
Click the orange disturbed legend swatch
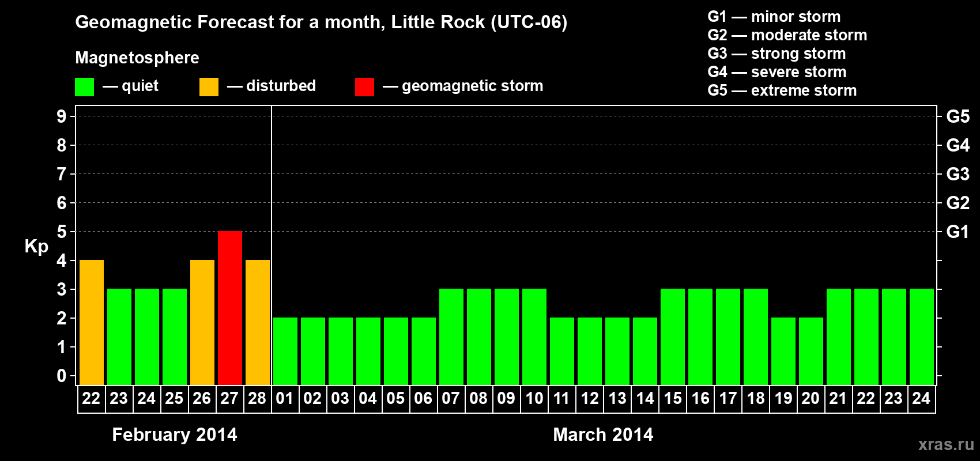click(x=209, y=87)
